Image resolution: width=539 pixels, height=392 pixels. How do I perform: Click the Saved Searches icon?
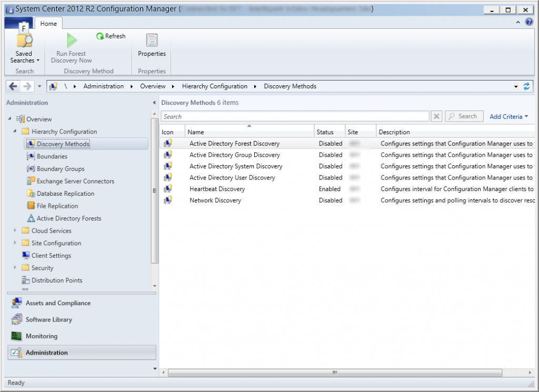tap(24, 41)
